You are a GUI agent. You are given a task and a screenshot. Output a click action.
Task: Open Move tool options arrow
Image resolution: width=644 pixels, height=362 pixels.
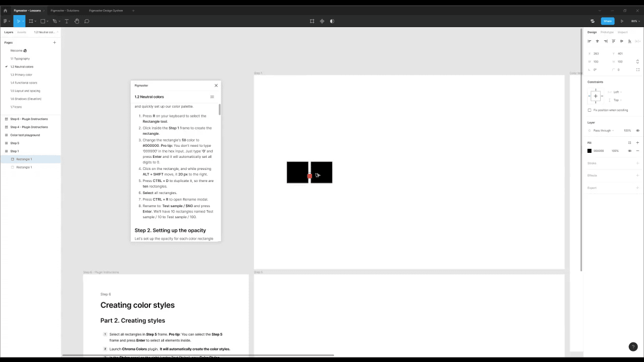click(22, 22)
